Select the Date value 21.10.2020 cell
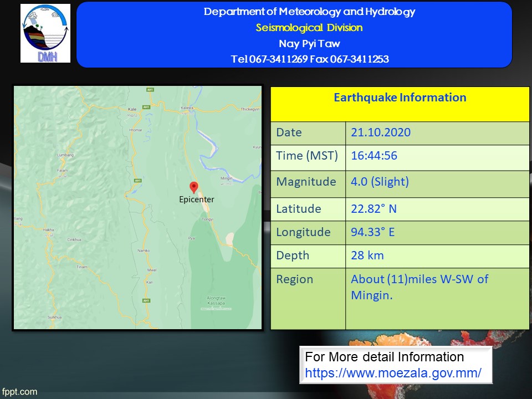This screenshot has height=399, width=532. [x=381, y=132]
